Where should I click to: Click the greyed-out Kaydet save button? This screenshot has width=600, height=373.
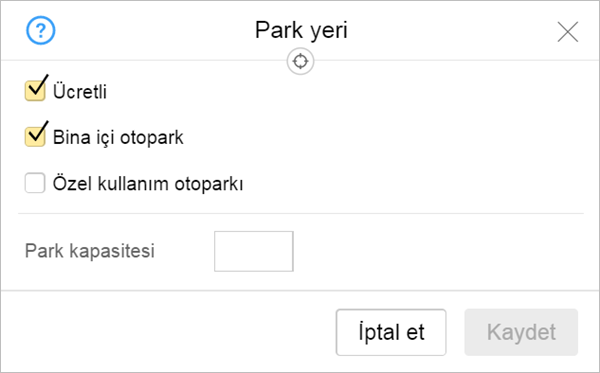[x=521, y=332]
